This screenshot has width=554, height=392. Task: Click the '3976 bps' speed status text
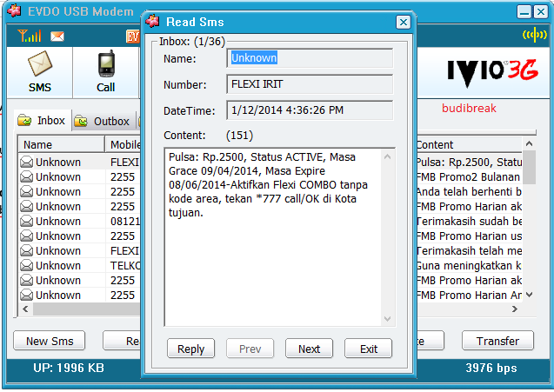(491, 368)
